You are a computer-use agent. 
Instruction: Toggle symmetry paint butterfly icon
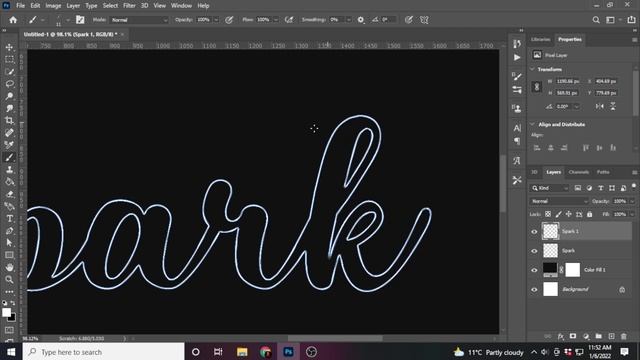coord(424,20)
